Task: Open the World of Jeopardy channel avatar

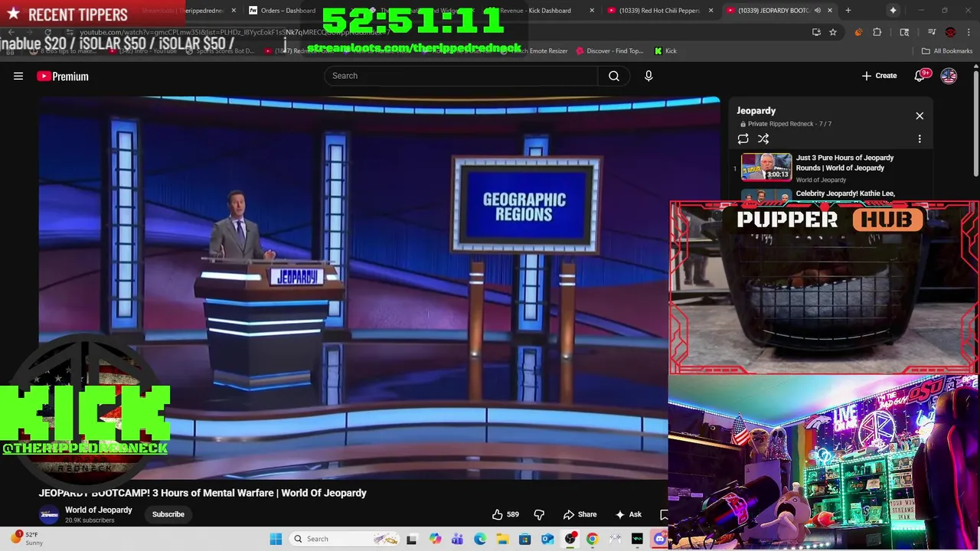Action: pos(49,514)
